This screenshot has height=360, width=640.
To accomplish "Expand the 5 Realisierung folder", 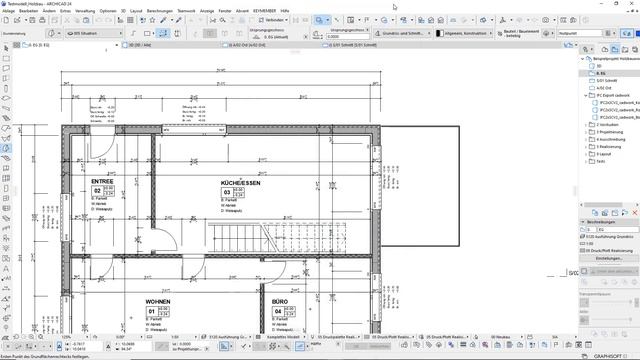I will coord(586,147).
